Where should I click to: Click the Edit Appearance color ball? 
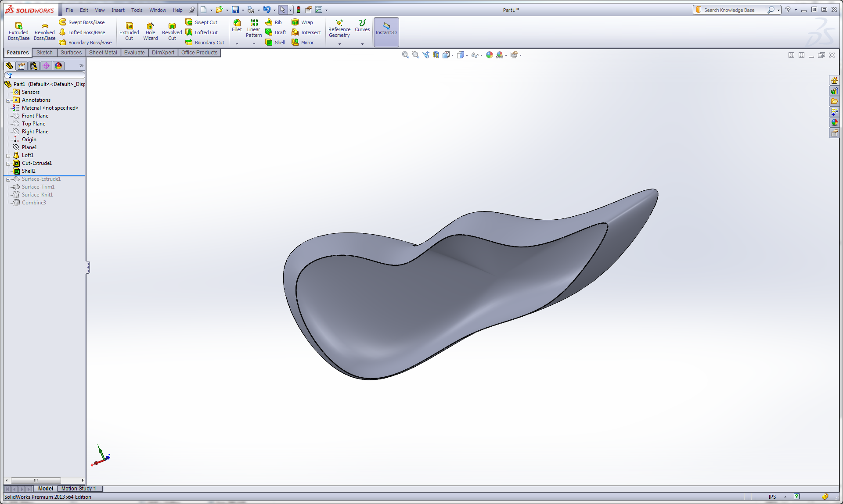489,55
